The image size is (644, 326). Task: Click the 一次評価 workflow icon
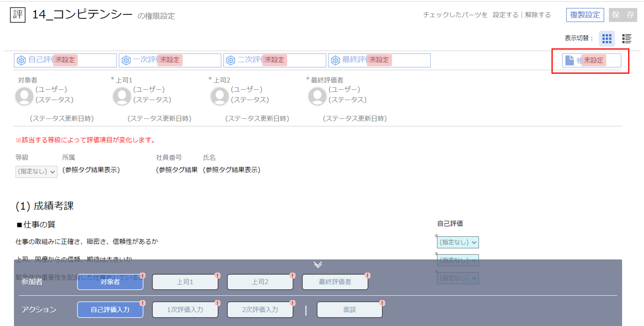(126, 60)
